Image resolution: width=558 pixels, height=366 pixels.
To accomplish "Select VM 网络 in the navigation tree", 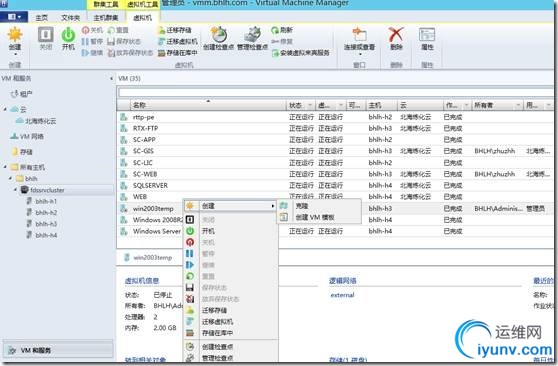I will click(27, 136).
